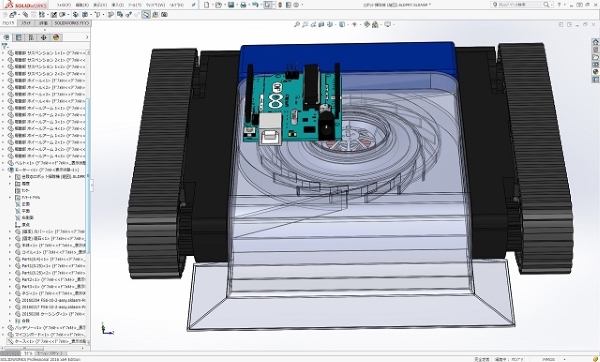This screenshot has width=600, height=362.
Task: Toggle the traffic light Rebuild icon
Action: coord(280,5)
